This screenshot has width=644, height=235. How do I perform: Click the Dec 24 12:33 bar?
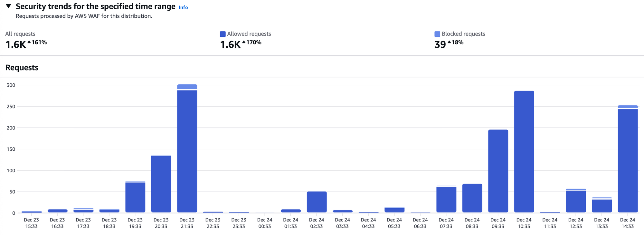[x=576, y=201]
